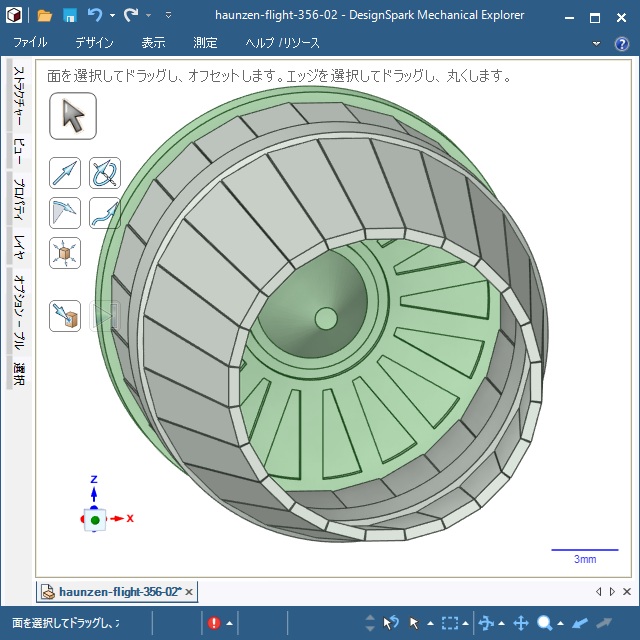Expand the Zoom options arrow
Screen dimensions: 640x640
point(561,623)
